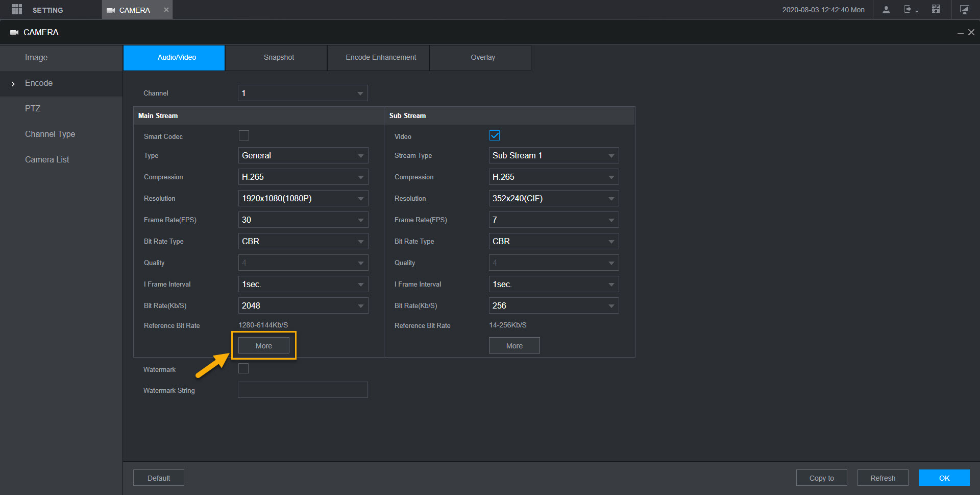Open Main Stream Bit Rate Type dropdown
The width and height of the screenshot is (980, 495).
point(303,242)
